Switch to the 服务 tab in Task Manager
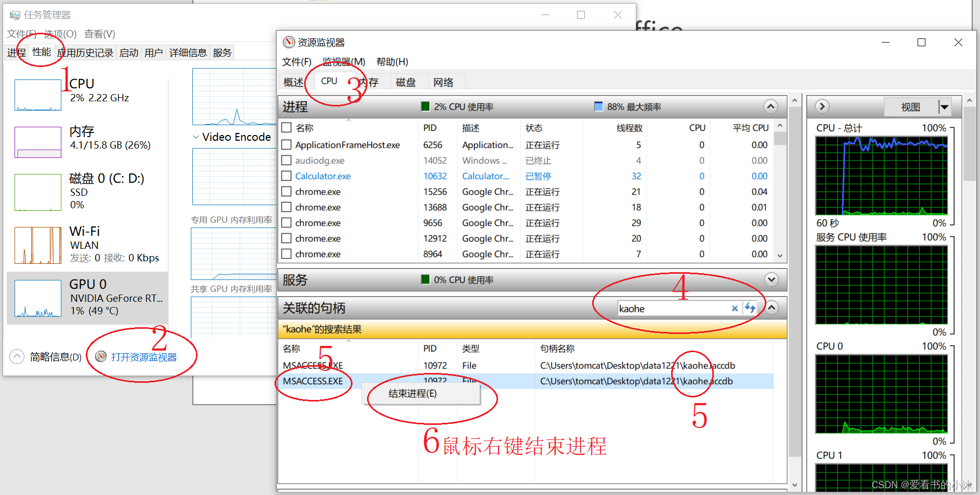This screenshot has height=495, width=980. point(222,52)
